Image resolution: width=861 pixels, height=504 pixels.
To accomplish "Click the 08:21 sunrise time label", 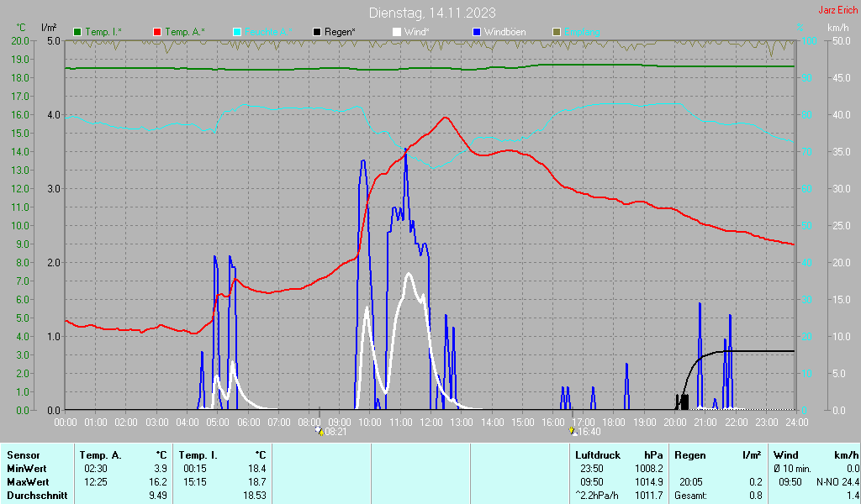I will coord(335,432).
